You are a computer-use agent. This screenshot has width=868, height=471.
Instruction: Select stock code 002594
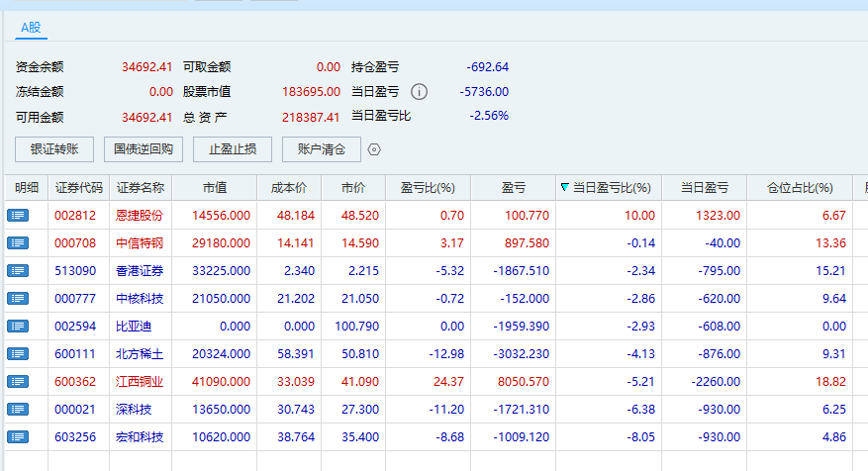point(75,326)
